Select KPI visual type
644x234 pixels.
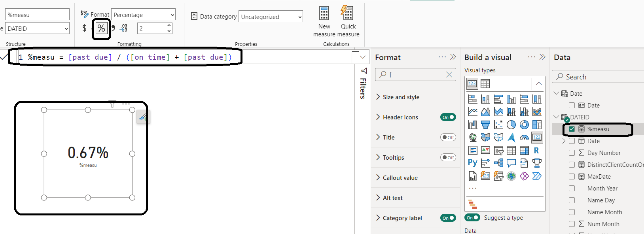[485, 150]
